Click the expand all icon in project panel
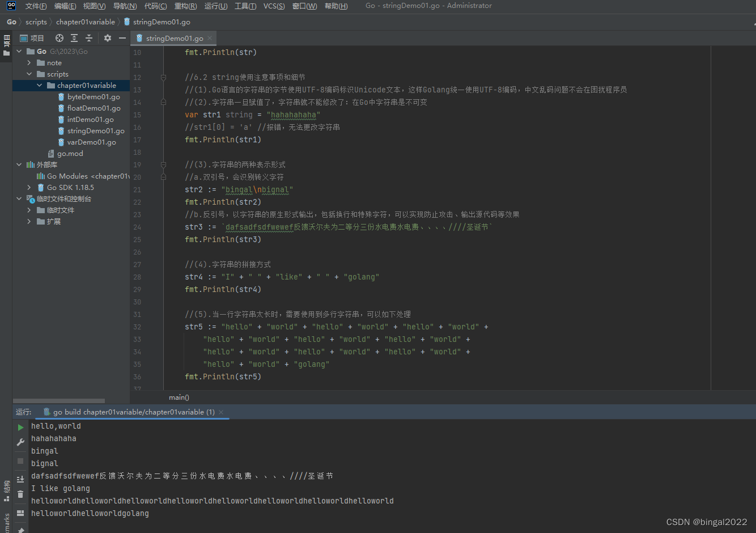Viewport: 756px width, 533px height. click(74, 38)
